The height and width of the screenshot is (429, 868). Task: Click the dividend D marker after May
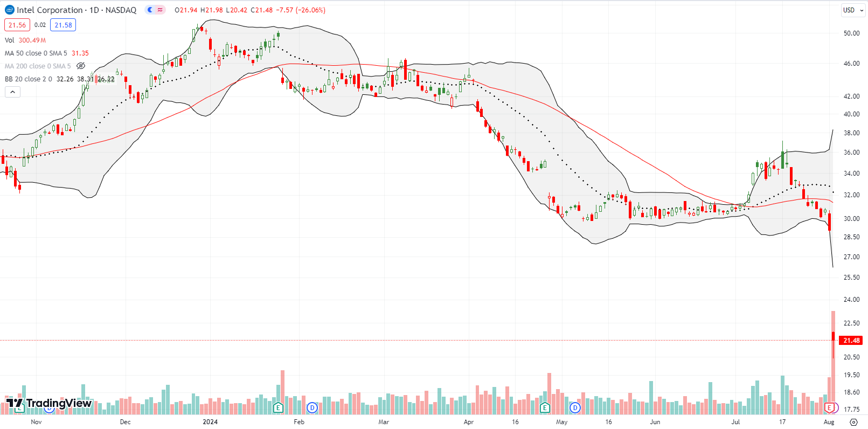point(575,407)
